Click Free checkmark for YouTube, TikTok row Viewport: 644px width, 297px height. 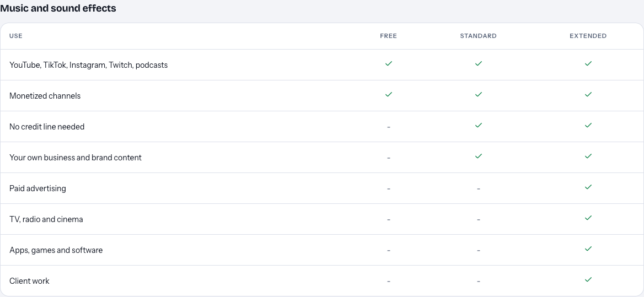[389, 63]
